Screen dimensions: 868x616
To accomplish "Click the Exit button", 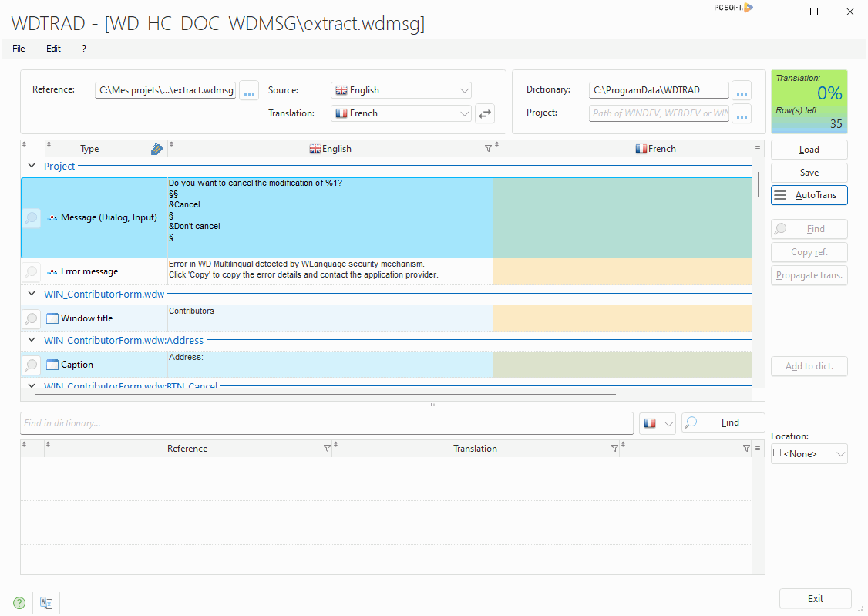I will point(815,599).
